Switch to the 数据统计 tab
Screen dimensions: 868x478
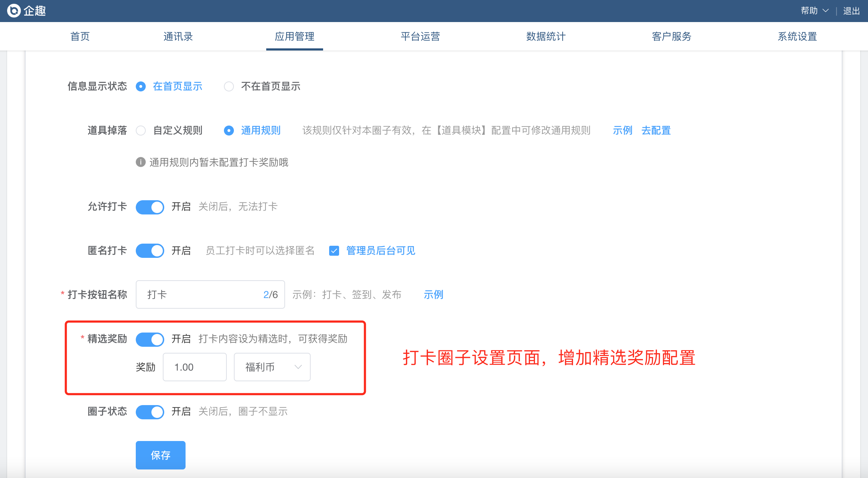pyautogui.click(x=546, y=36)
